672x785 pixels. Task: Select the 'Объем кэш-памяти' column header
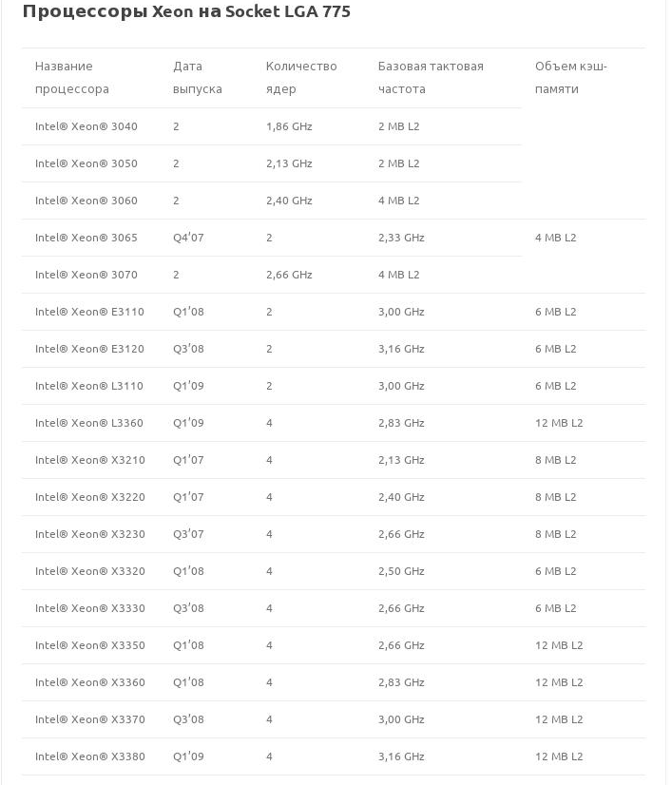[570, 78]
